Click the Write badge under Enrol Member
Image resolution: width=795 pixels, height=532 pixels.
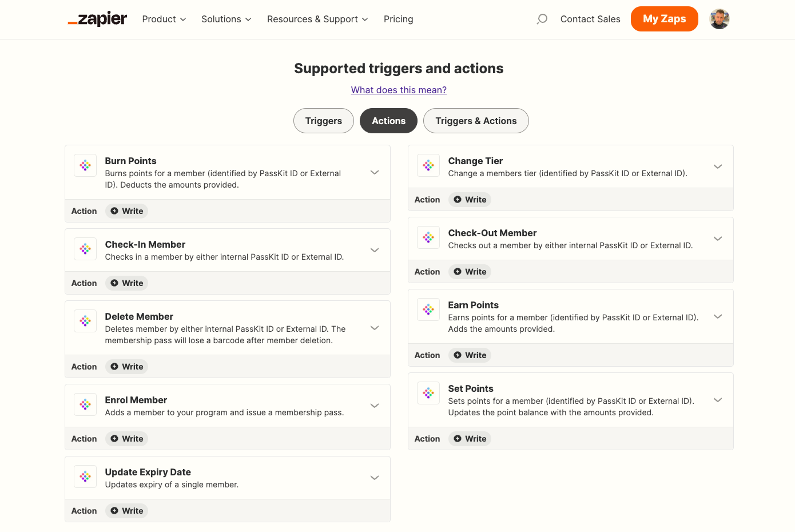pyautogui.click(x=126, y=439)
